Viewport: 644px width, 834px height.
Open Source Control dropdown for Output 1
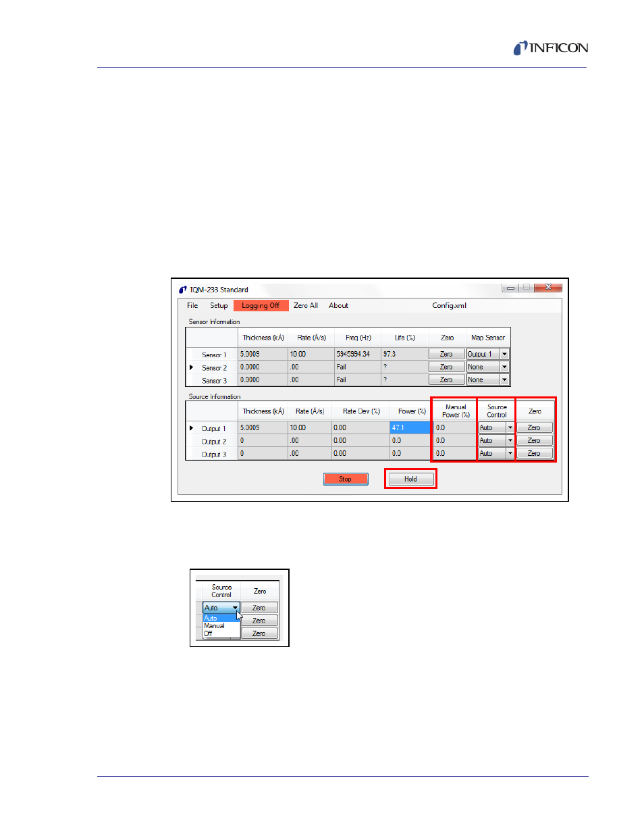pyautogui.click(x=510, y=427)
